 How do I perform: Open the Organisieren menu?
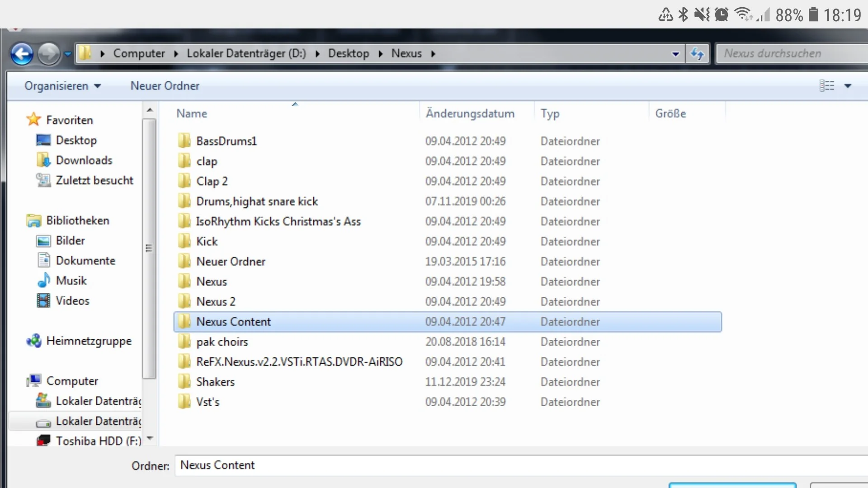pos(62,86)
